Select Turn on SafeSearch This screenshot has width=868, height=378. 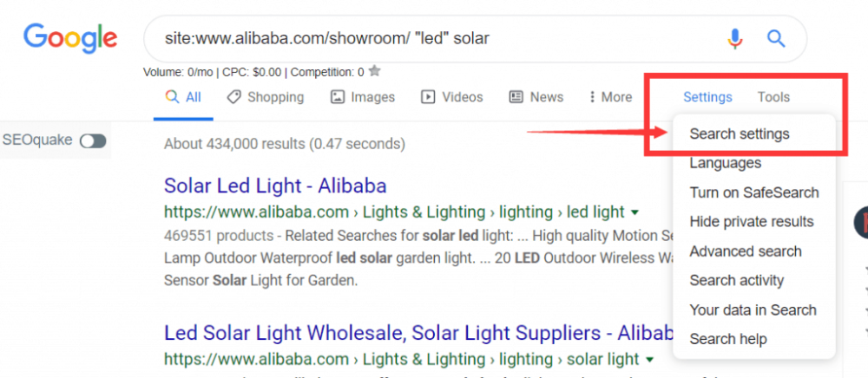[753, 192]
